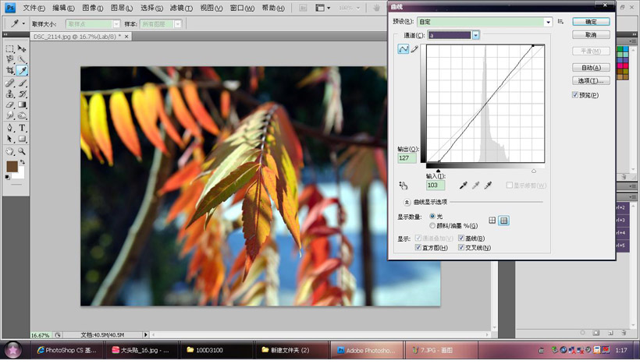Toggle the 显示修剪(W) checkbox
This screenshot has height=364, width=640.
point(509,186)
